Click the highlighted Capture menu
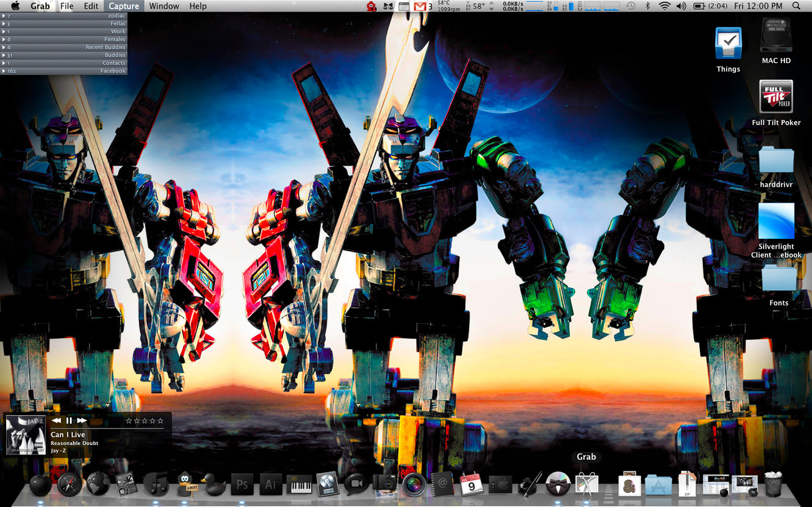Image resolution: width=812 pixels, height=507 pixels. click(x=124, y=6)
